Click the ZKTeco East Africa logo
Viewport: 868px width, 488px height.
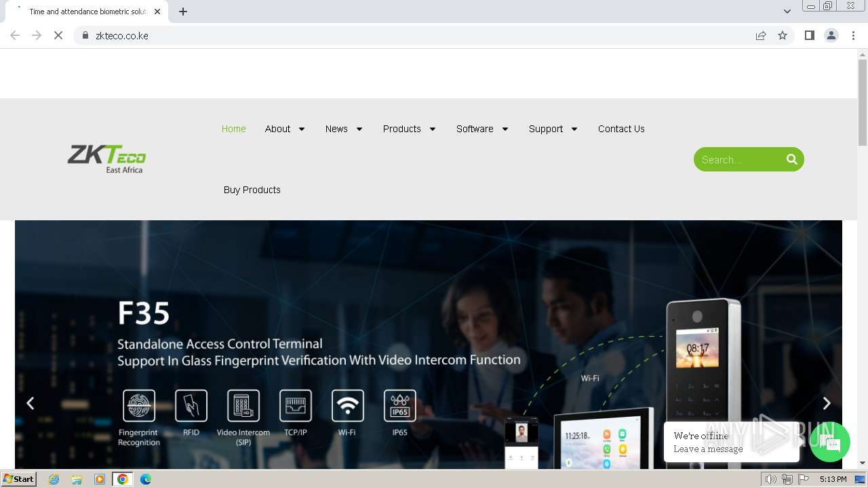[106, 159]
